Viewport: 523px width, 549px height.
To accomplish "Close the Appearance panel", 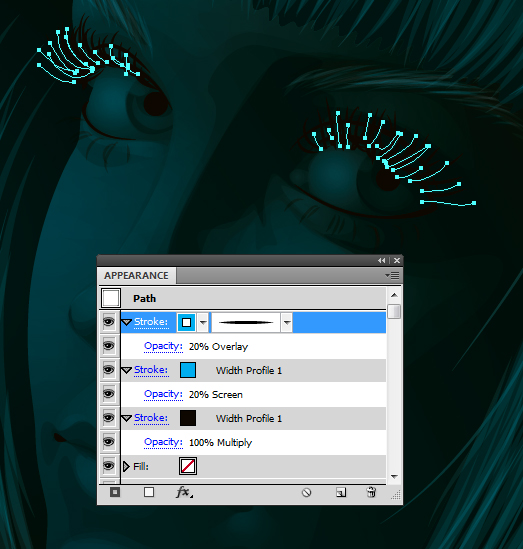I will coord(397,260).
